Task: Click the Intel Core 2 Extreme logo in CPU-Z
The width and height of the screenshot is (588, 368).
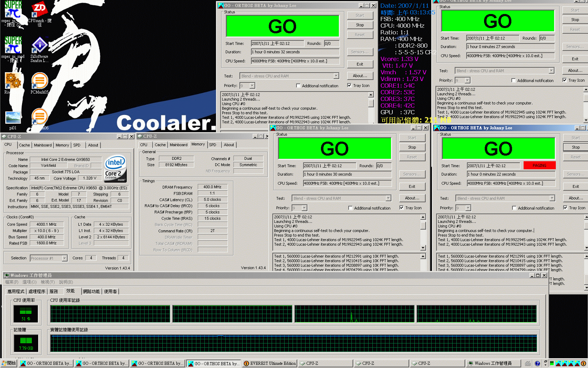Action: [115, 169]
